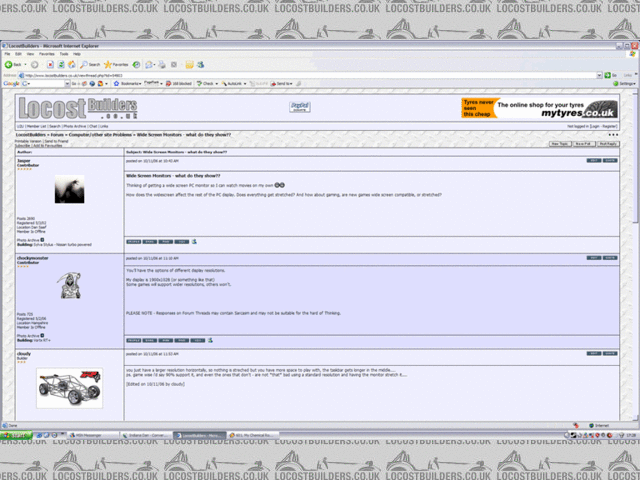Image resolution: width=640 pixels, height=480 pixels.
Task: Switch to MSN Messenger taskbar window
Action: [x=93, y=435]
